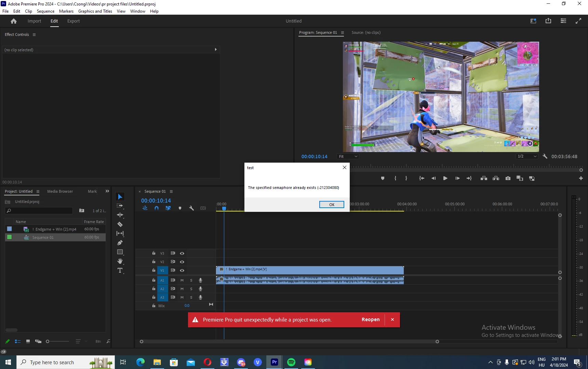Add a marker in the timeline
The height and width of the screenshot is (369, 588).
point(180,208)
